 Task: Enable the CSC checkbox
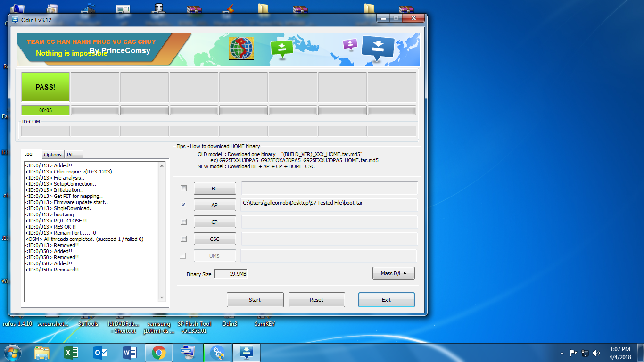pos(183,239)
